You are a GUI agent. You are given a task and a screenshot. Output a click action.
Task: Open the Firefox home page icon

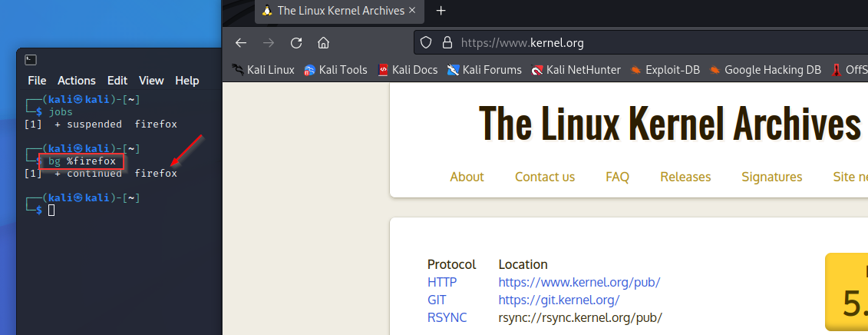[323, 43]
